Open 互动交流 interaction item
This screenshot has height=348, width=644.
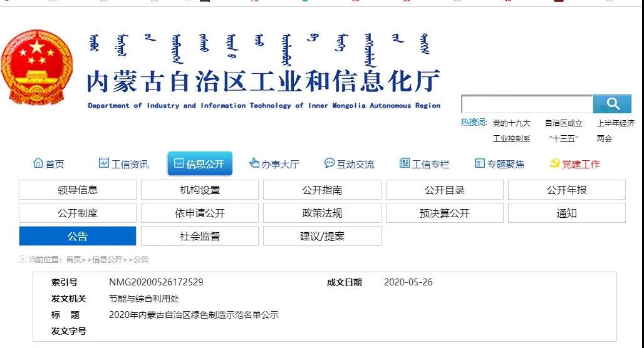tap(350, 164)
